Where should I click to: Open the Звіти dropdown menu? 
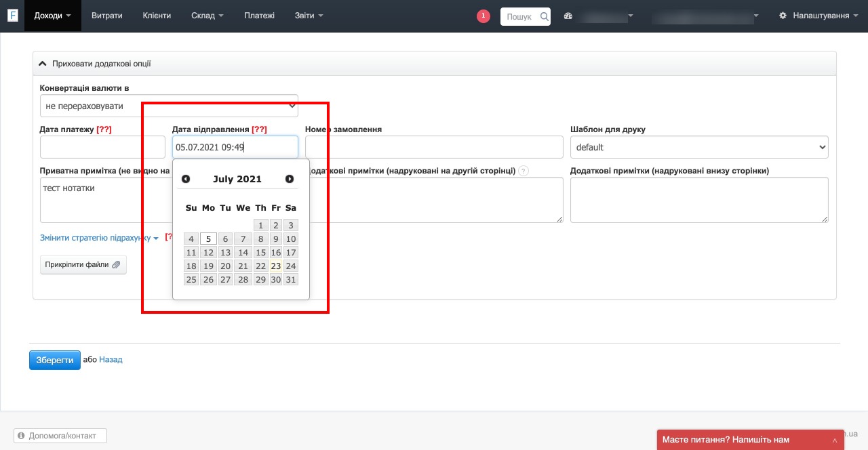pyautogui.click(x=309, y=16)
